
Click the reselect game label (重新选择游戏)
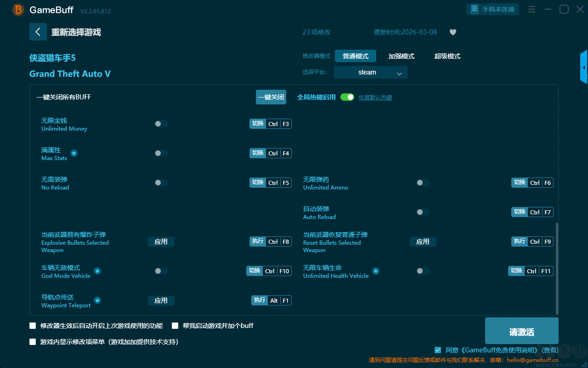click(76, 32)
